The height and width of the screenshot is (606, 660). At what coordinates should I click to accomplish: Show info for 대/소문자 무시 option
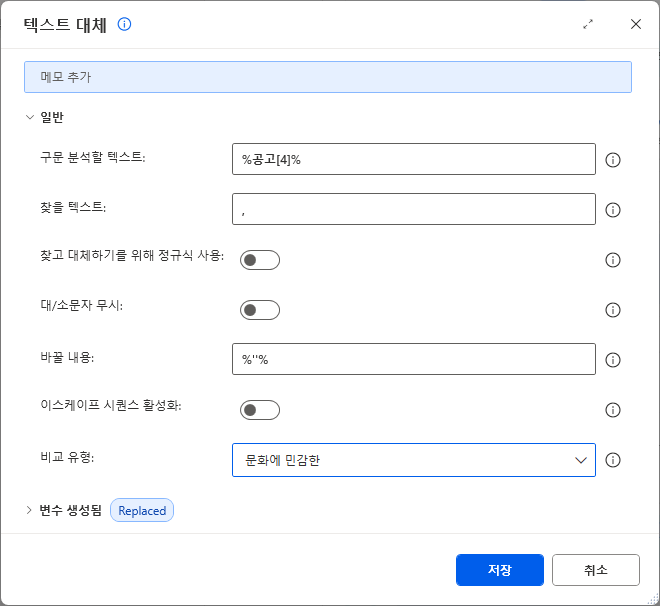click(612, 310)
